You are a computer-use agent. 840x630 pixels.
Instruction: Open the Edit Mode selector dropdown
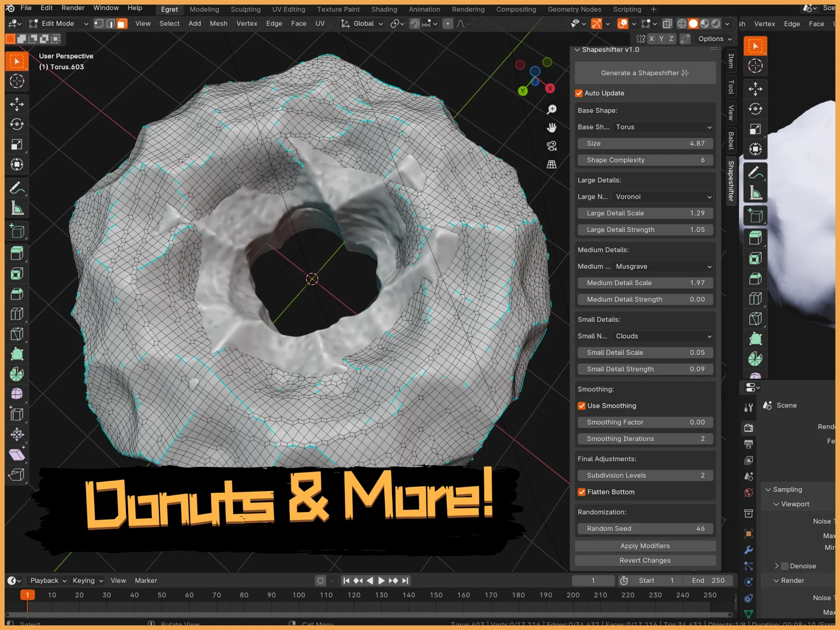(58, 24)
